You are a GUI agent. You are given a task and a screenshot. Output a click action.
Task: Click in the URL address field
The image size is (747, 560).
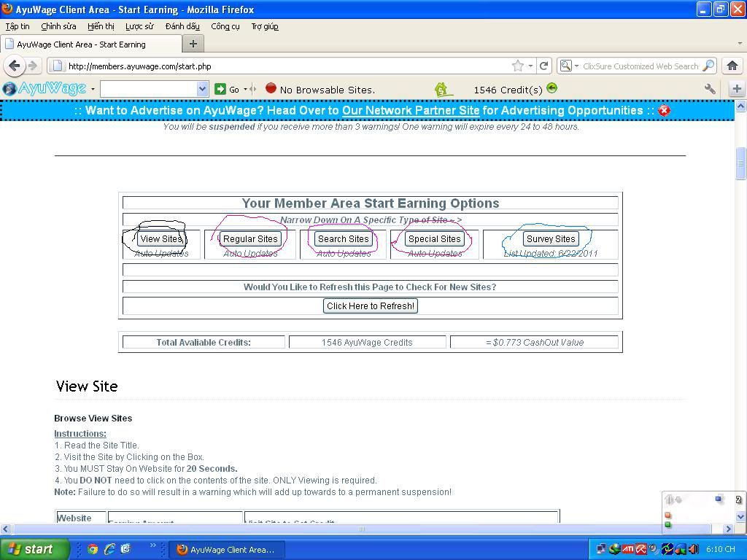coord(287,66)
